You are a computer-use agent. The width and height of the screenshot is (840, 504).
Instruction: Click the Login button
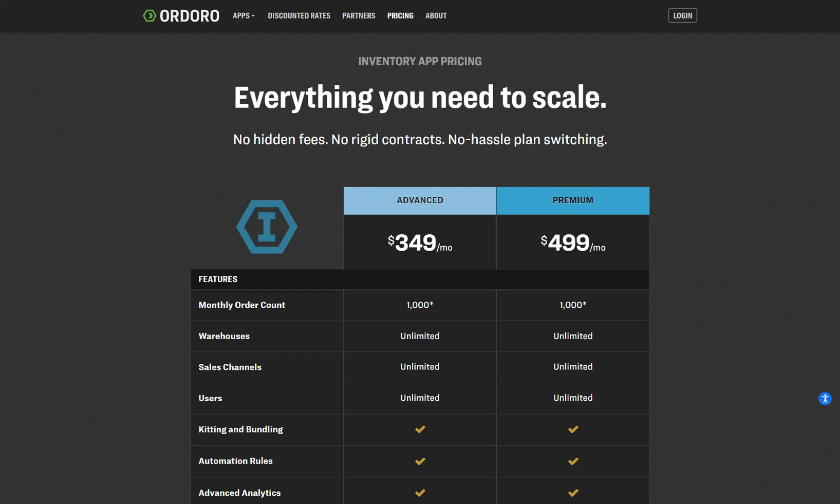pyautogui.click(x=682, y=15)
